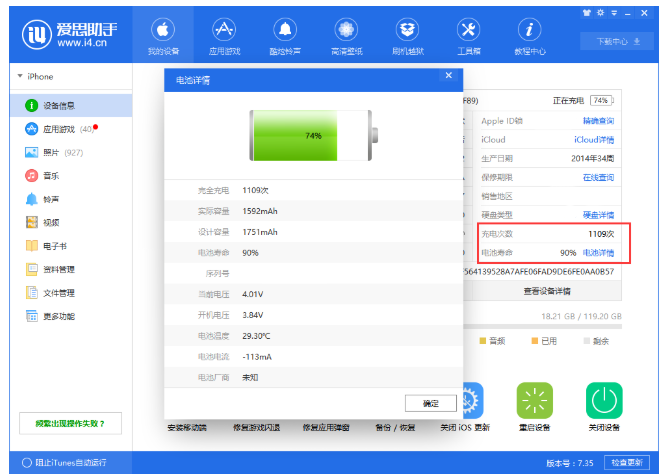Click the 精确查询 Apple ID lock link
Screen dimensions: 661x475
pos(598,121)
